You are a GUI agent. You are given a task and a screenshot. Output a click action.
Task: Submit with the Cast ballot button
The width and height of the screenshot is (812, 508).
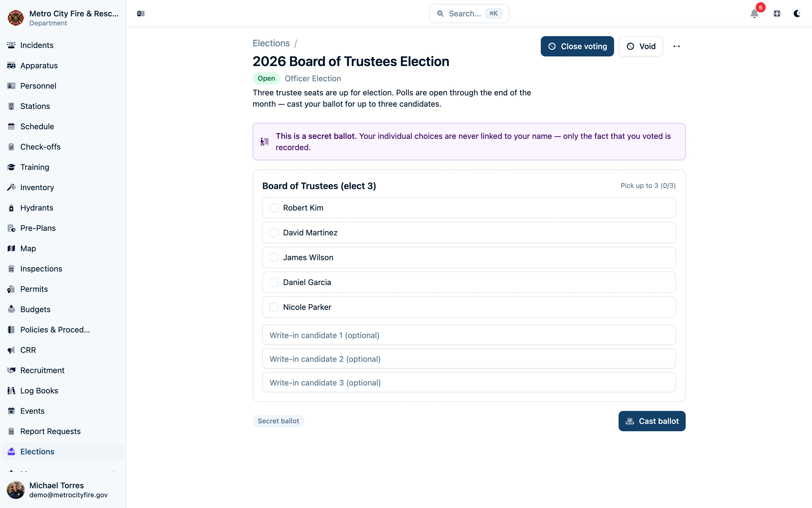[x=652, y=421]
